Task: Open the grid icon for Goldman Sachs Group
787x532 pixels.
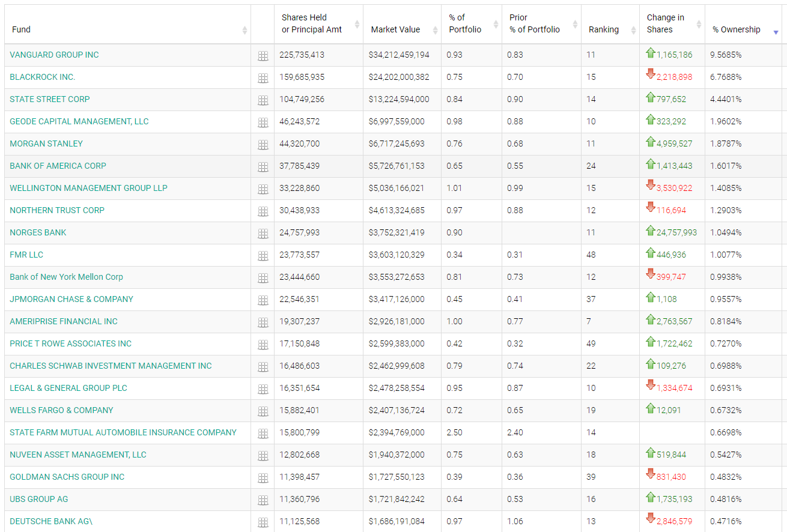Action: [263, 478]
